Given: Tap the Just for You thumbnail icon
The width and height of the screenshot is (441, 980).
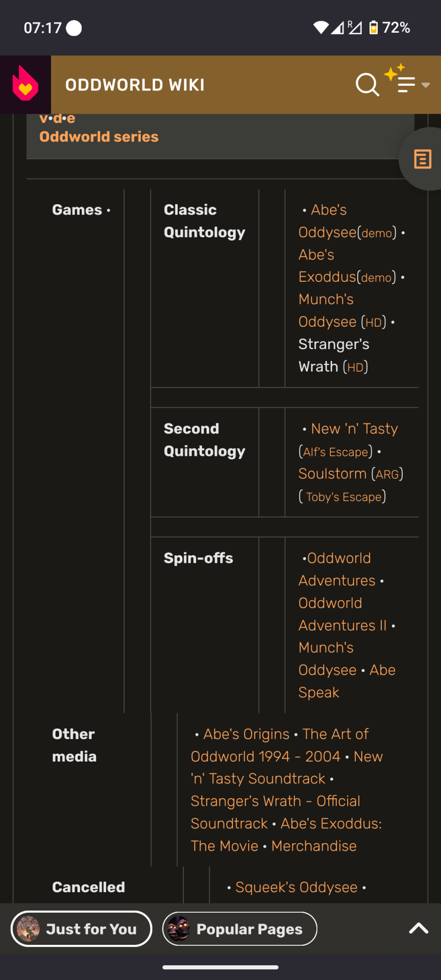Looking at the screenshot, I should click(x=28, y=929).
